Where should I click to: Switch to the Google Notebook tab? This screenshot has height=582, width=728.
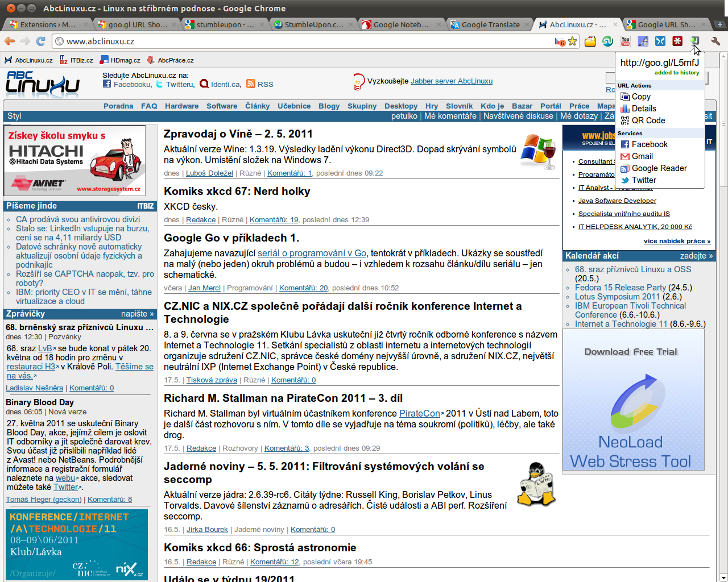pyautogui.click(x=401, y=24)
